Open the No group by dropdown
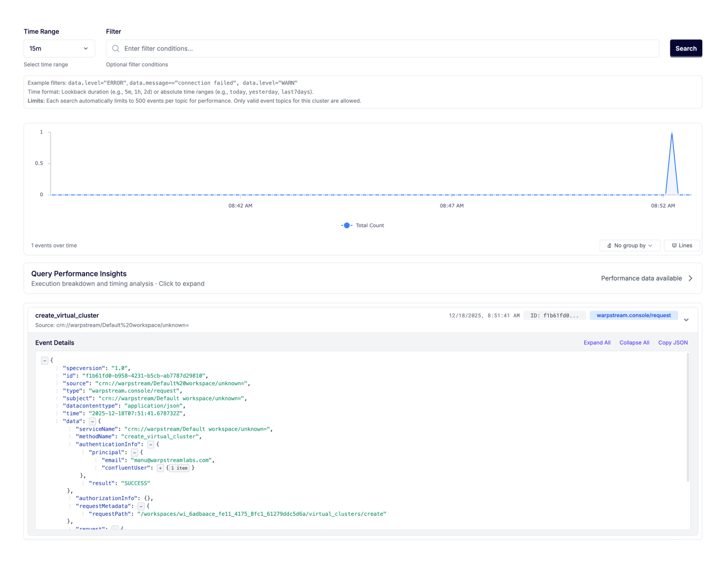The height and width of the screenshot is (563, 728). (629, 245)
